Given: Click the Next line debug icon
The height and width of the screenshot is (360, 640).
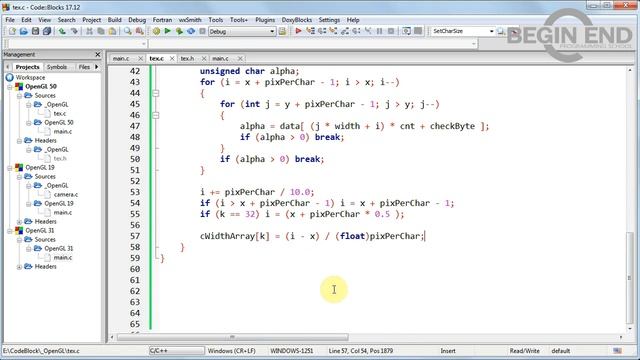Looking at the screenshot, I should [322, 31].
